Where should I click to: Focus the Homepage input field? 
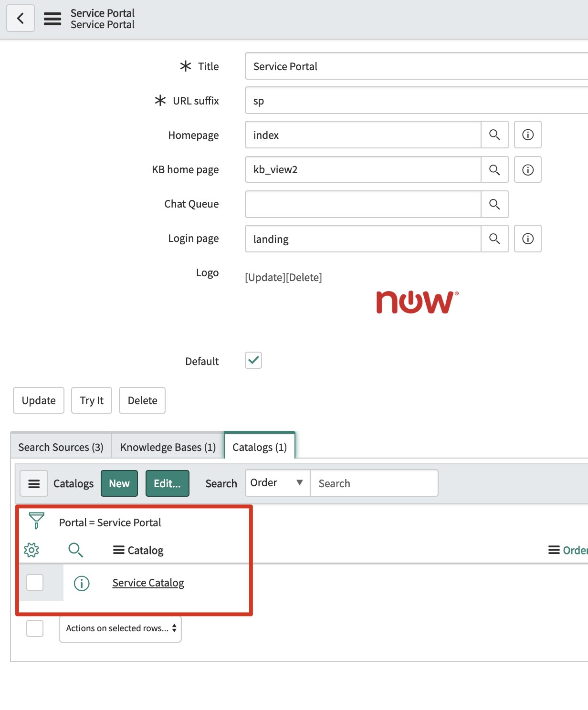click(363, 135)
